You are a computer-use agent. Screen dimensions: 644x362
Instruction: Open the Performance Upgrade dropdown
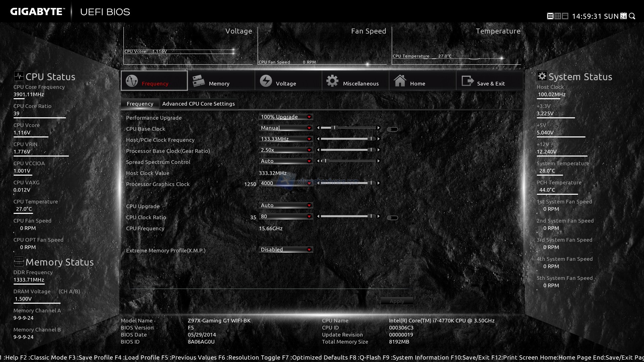pyautogui.click(x=285, y=117)
